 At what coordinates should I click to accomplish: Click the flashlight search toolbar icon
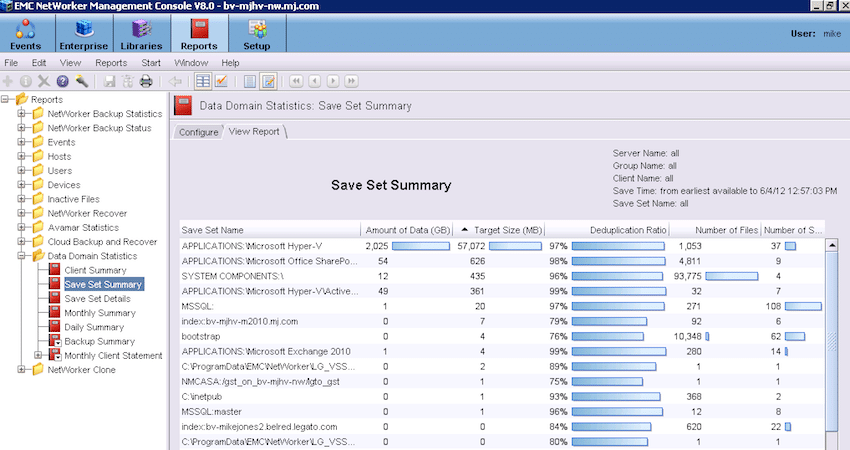(81, 81)
